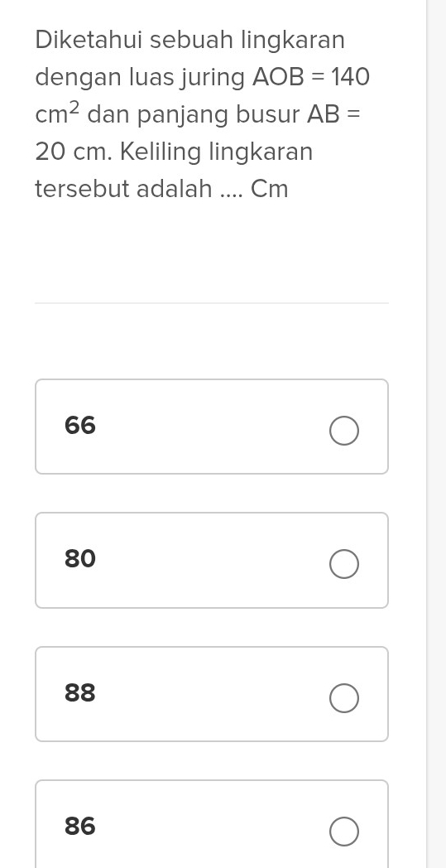Select the radio button for answer 66

(x=344, y=431)
